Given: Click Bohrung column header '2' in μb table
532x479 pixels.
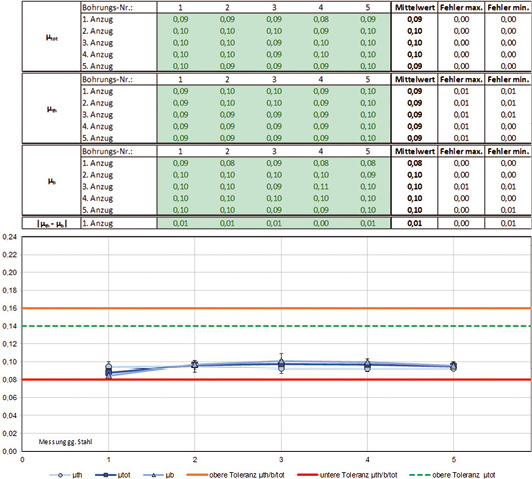Looking at the screenshot, I should 227,151.
